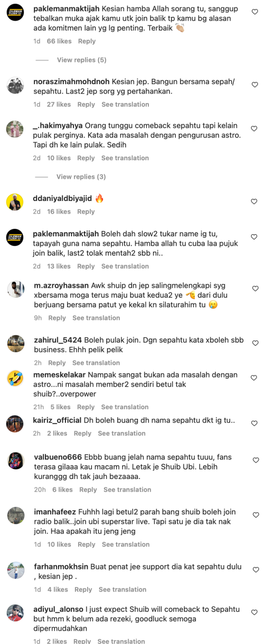Toggle like on adiyul_alonso's comment
The height and width of the screenshot is (644, 264).
tap(254, 612)
